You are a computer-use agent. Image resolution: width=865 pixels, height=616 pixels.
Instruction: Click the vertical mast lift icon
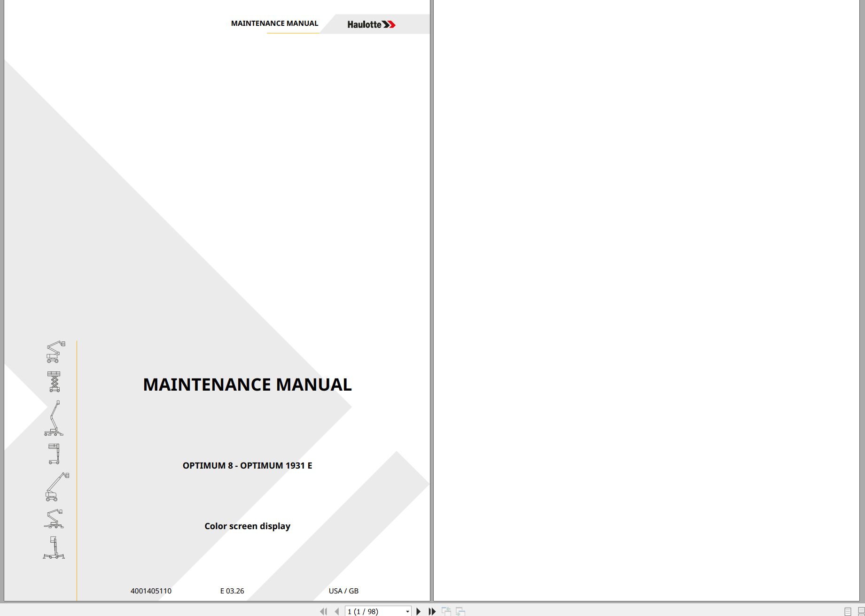pos(54,454)
